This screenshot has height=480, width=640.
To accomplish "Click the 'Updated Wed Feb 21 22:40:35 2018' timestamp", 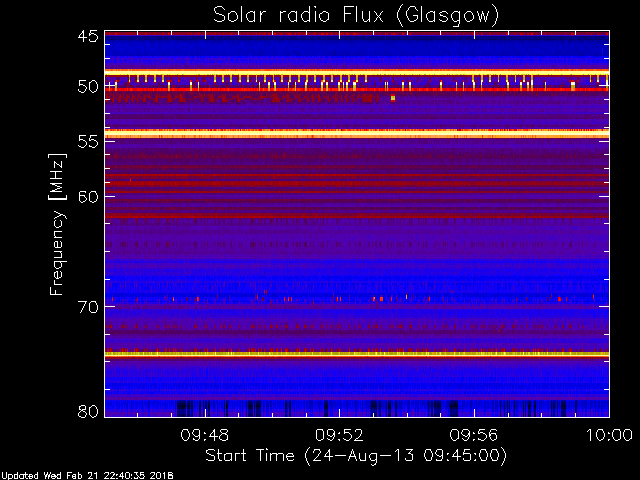I will coord(87,476).
